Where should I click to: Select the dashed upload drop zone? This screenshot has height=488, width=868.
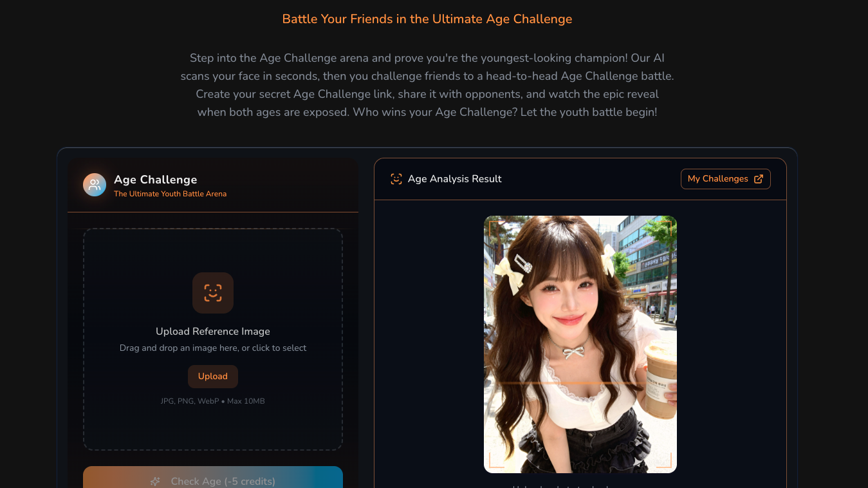click(213, 339)
